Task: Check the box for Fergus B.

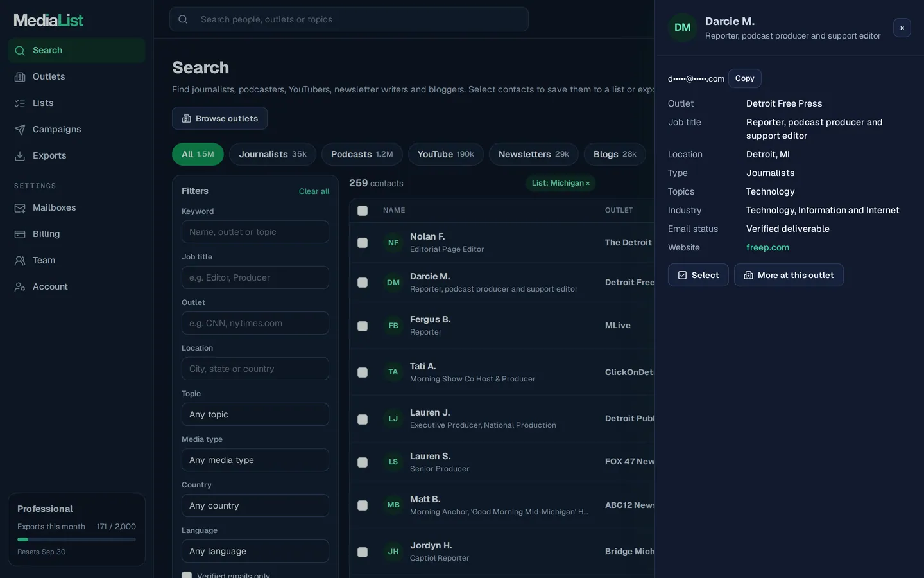Action: 363,326
